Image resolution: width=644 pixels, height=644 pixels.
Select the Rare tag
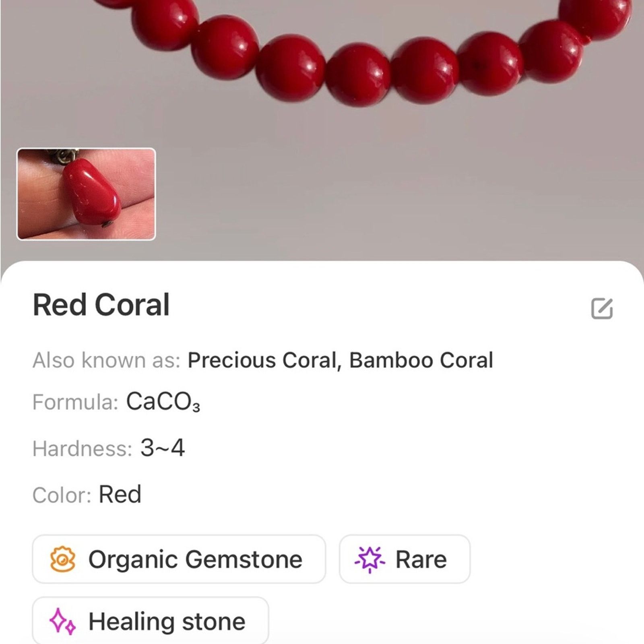pyautogui.click(x=405, y=559)
